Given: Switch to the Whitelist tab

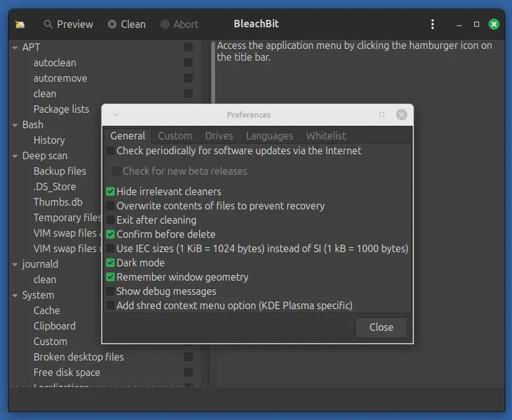Looking at the screenshot, I should tap(325, 135).
